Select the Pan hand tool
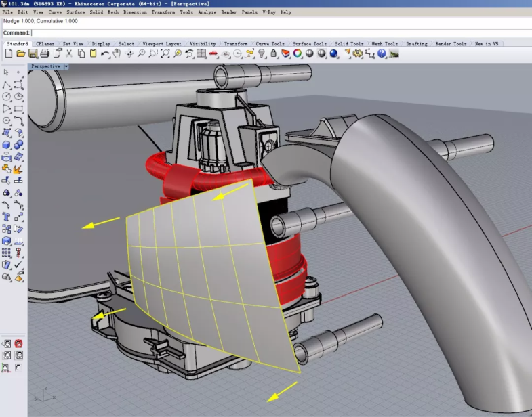This screenshot has width=532, height=417. tap(117, 53)
